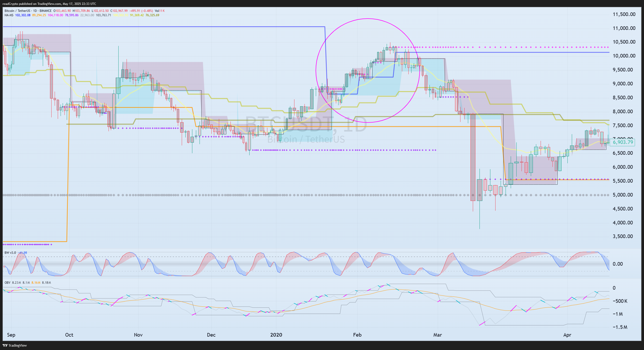
Task: Click the 4,000.00 price axis label
Action: tap(623, 223)
